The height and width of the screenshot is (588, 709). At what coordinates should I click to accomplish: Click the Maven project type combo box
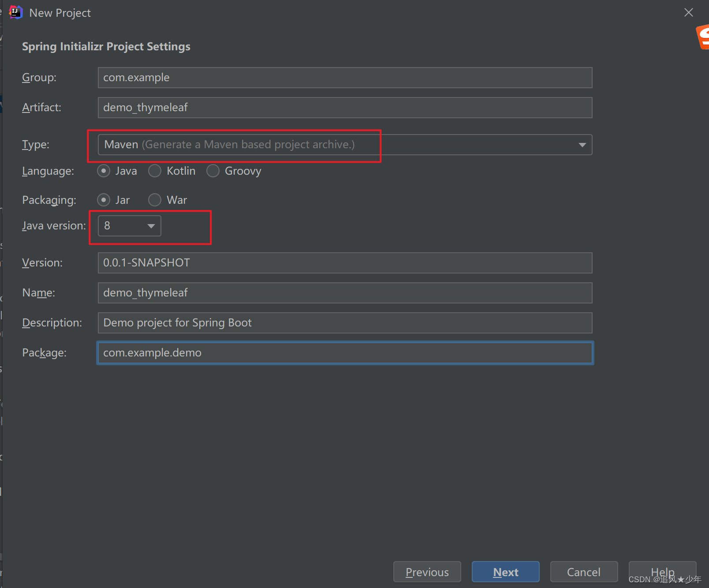pos(345,145)
